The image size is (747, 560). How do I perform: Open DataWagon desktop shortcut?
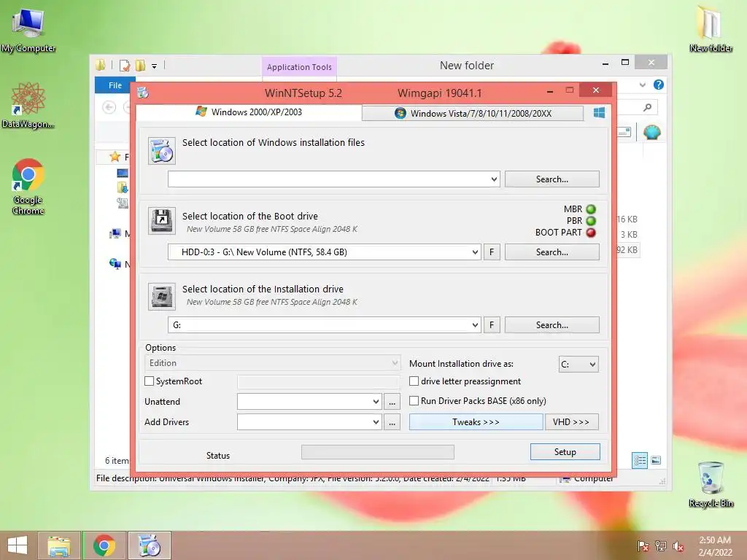[28, 106]
